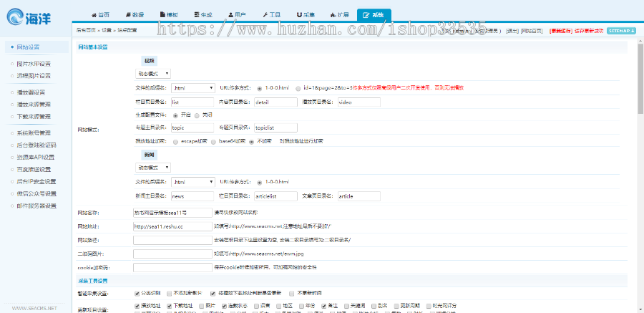Select base64加密 radio option
Viewport: 644px width, 313px height.
(x=213, y=142)
